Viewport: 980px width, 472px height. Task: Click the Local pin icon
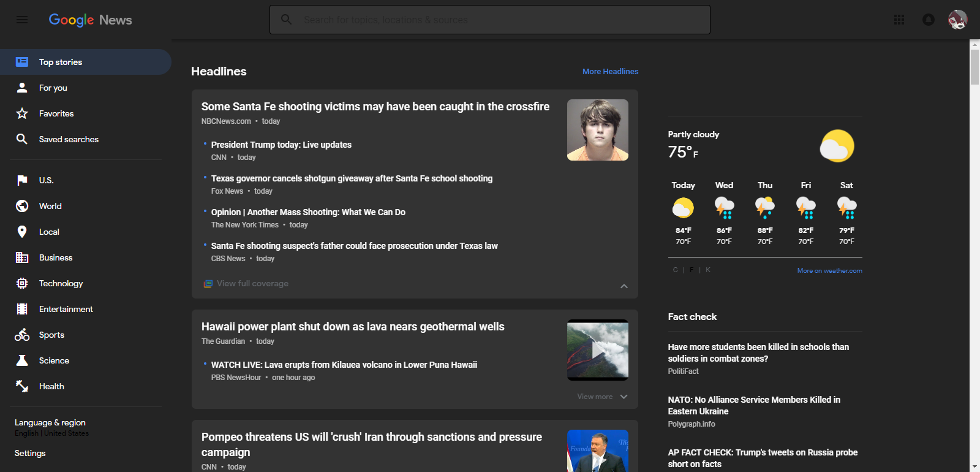click(22, 232)
